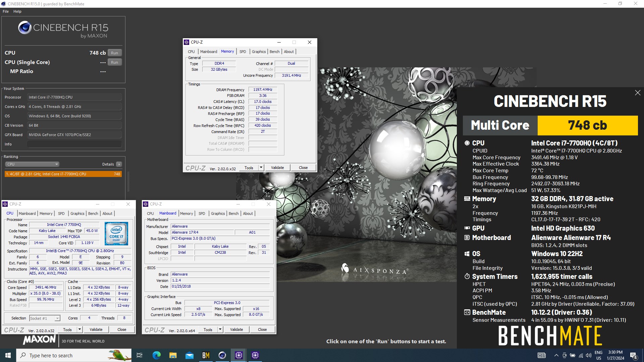The image size is (644, 362).
Task: Click Processor field Intel Core i7-7700HQ CPU
Action: [74, 97]
